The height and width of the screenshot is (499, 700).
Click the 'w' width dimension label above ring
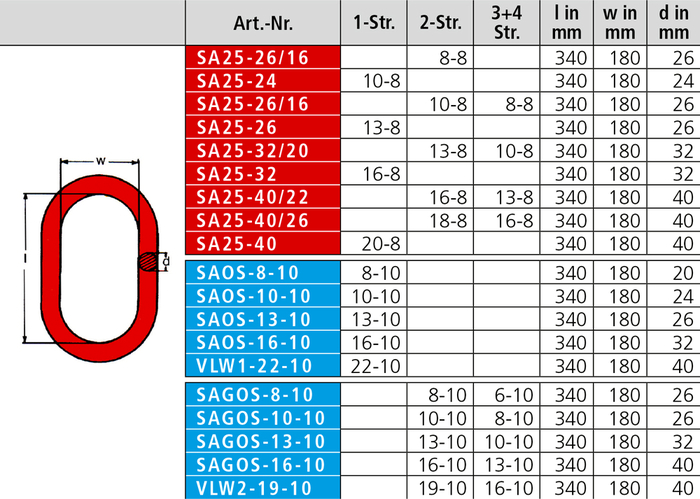click(100, 160)
